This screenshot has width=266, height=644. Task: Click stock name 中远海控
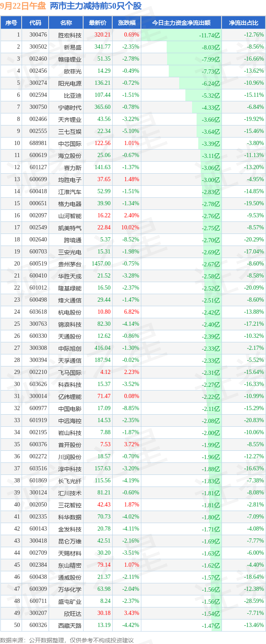[x=70, y=420]
